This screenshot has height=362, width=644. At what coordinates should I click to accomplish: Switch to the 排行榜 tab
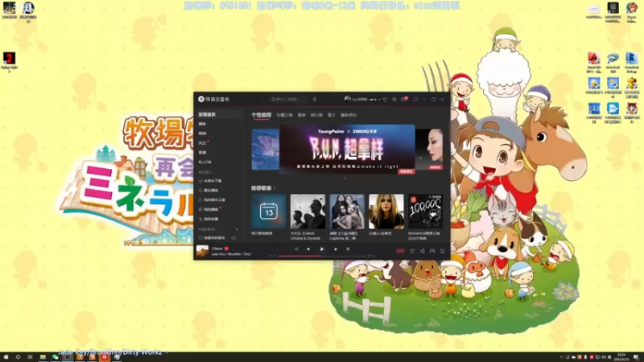pyautogui.click(x=316, y=115)
